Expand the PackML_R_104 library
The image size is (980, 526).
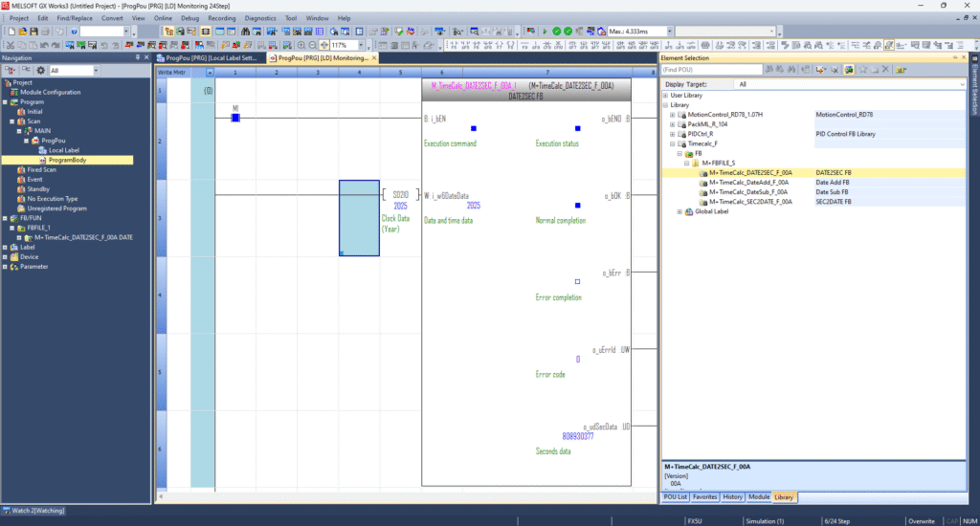point(673,124)
